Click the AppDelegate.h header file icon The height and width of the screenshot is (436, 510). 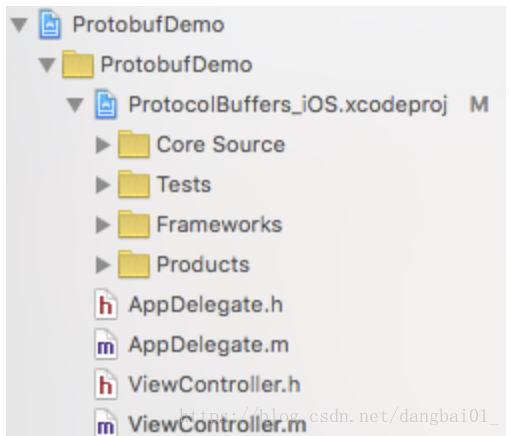click(x=106, y=304)
